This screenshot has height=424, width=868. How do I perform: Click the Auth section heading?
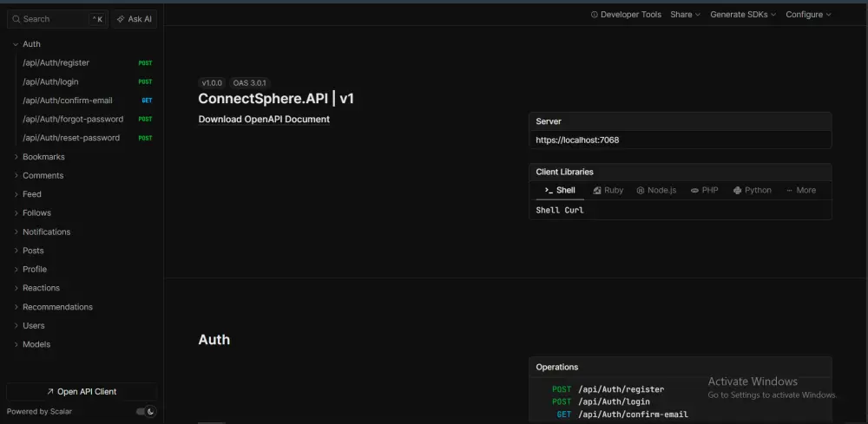point(214,339)
